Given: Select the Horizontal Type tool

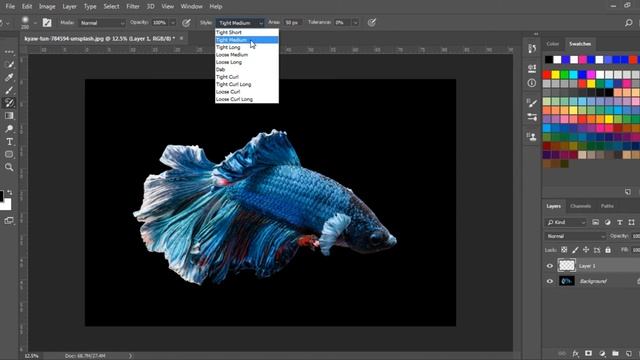Looking at the screenshot, I should click(9, 142).
